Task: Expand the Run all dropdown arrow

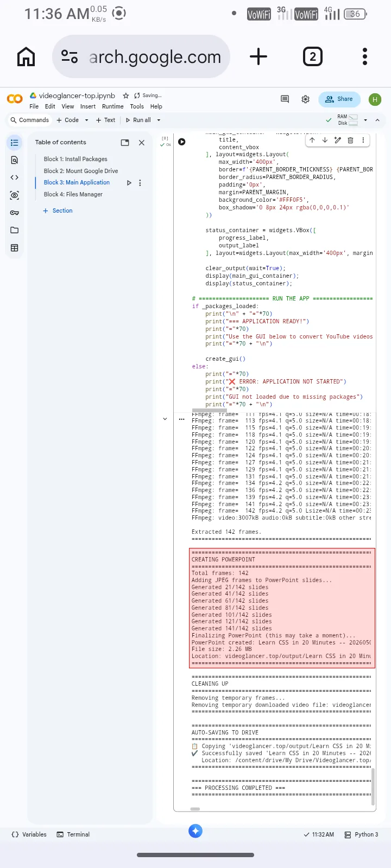Action: pyautogui.click(x=159, y=120)
